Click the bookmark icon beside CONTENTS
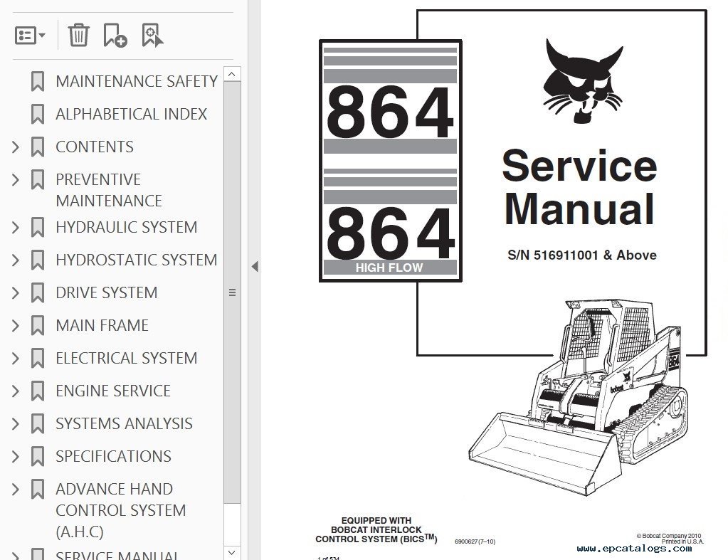This screenshot has height=560, width=728. [38, 147]
